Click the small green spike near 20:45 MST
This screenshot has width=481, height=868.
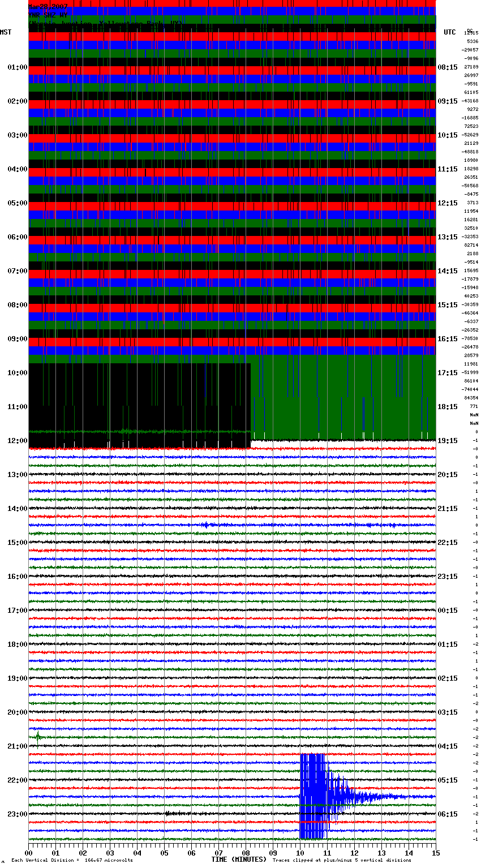point(38,737)
